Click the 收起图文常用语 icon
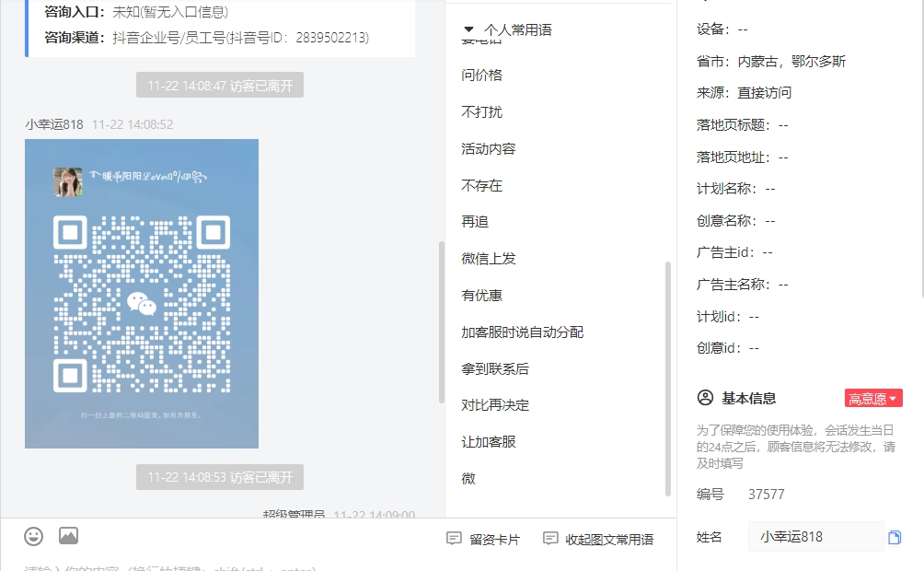This screenshot has height=571, width=924. click(x=550, y=539)
